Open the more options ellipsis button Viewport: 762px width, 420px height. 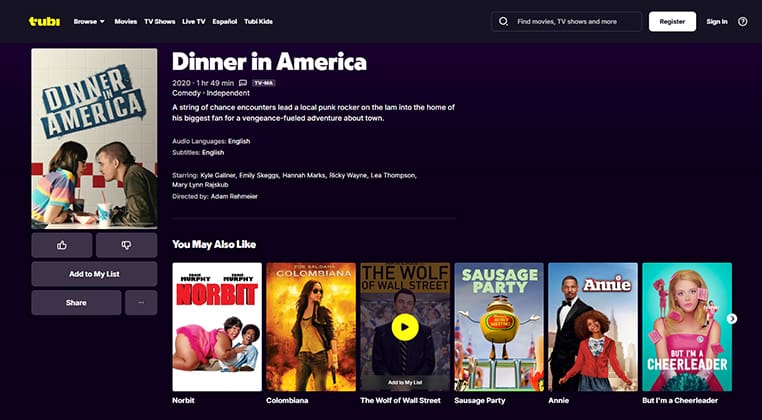[x=141, y=302]
